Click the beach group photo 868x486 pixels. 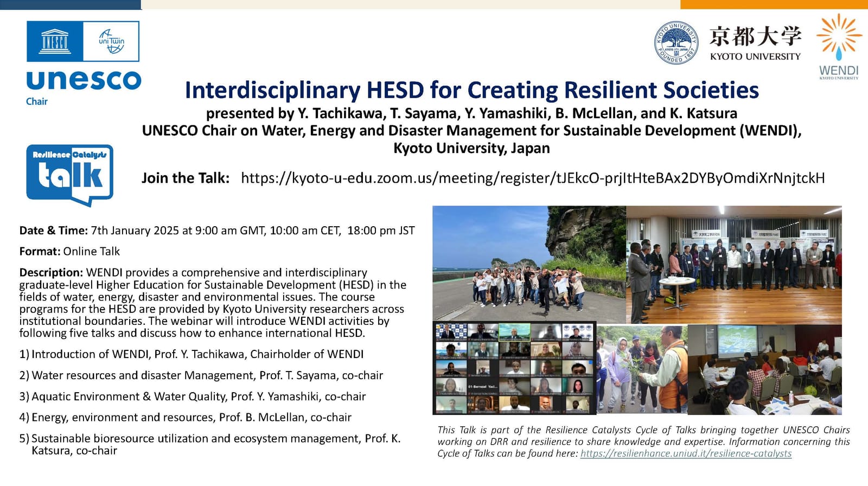(x=529, y=264)
